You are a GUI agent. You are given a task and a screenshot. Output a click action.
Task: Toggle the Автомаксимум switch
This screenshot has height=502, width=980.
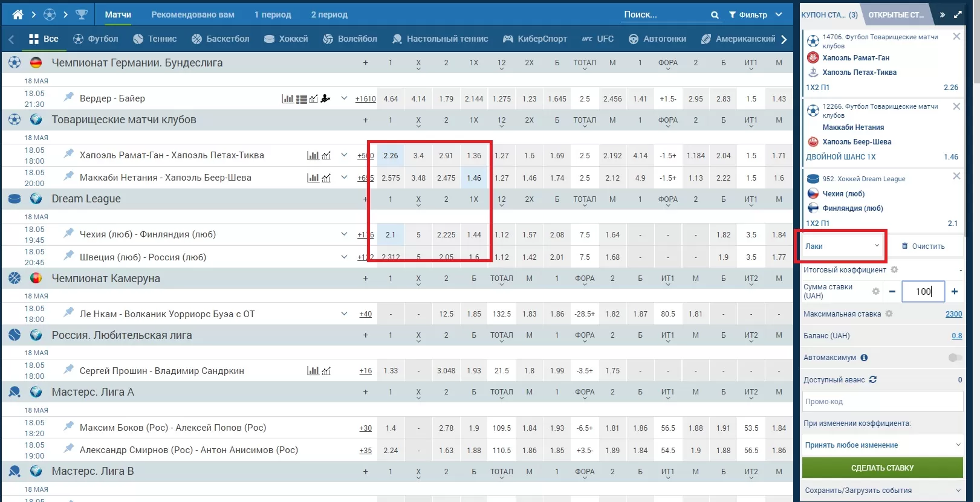point(955,358)
